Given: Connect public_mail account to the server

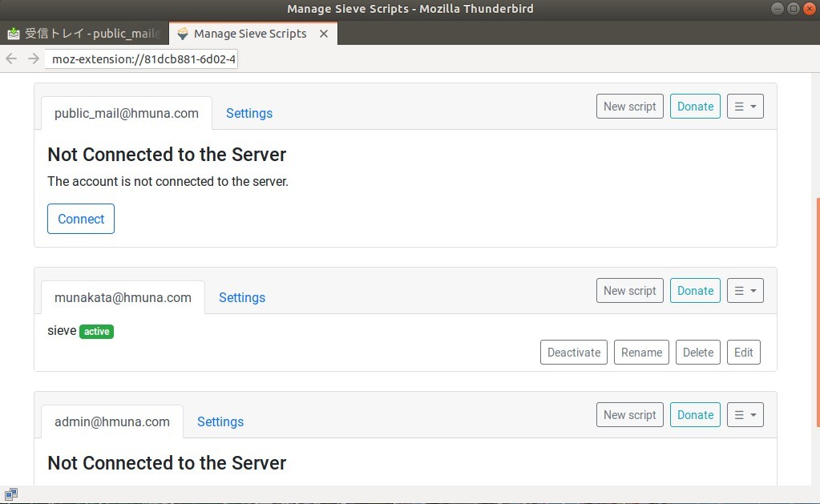Looking at the screenshot, I should click(81, 219).
